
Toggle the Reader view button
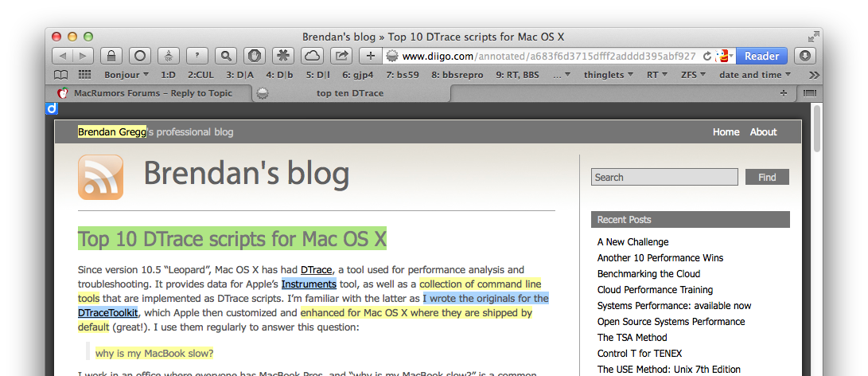[761, 56]
